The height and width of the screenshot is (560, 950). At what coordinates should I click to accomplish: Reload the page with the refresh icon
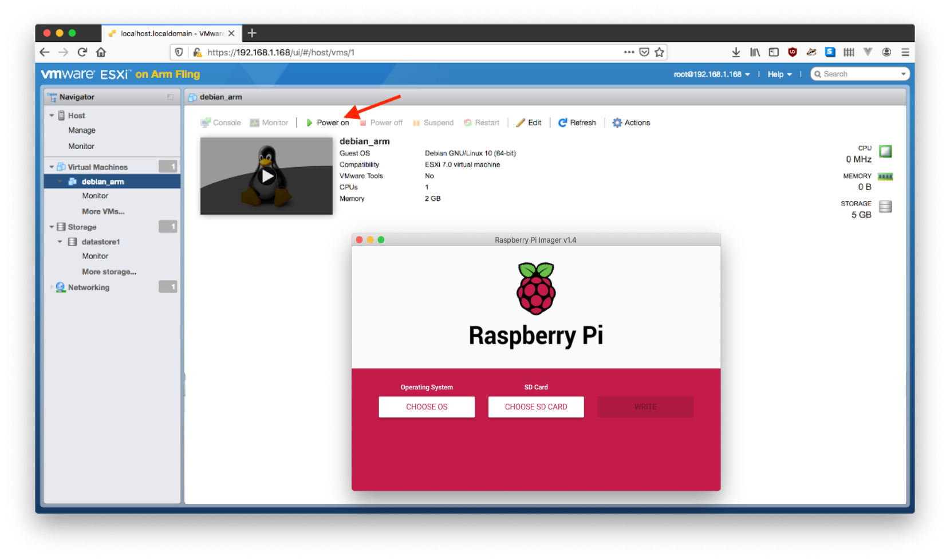(82, 52)
